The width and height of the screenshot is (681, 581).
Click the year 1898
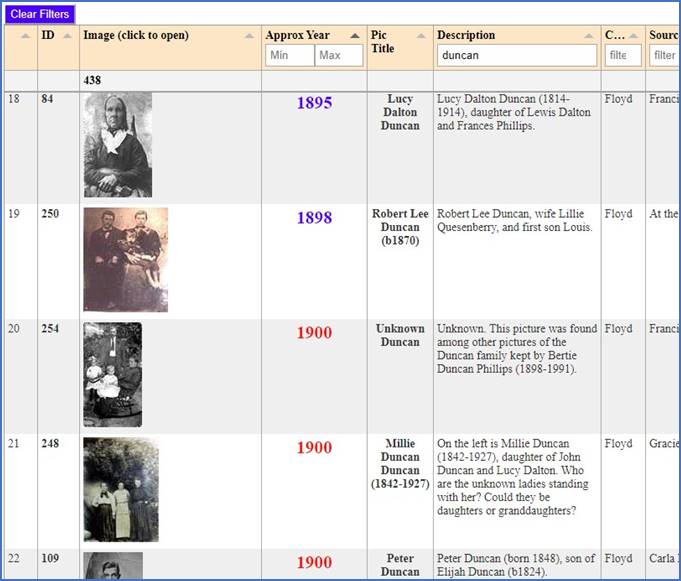[x=314, y=218]
